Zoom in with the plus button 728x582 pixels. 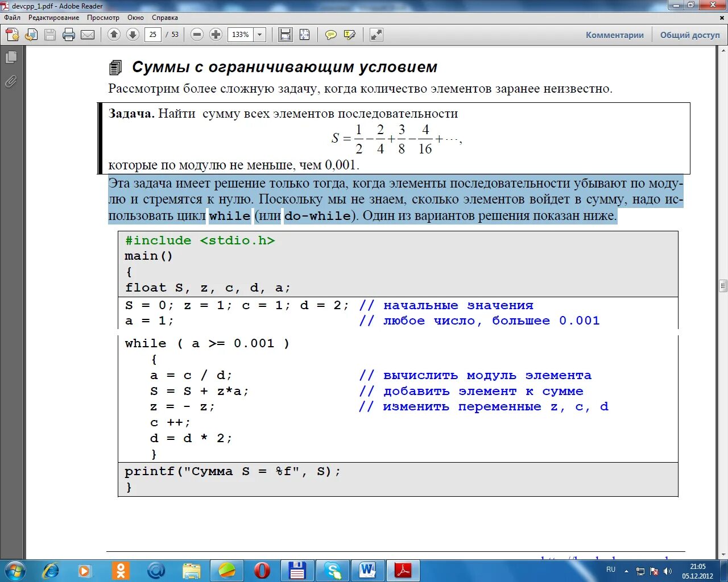(216, 35)
